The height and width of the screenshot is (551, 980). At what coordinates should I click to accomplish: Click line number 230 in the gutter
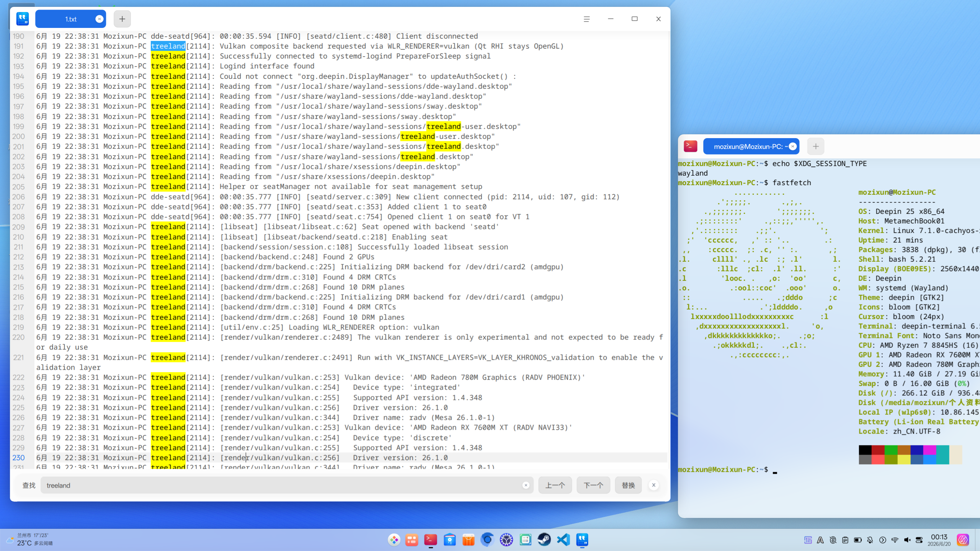[18, 458]
